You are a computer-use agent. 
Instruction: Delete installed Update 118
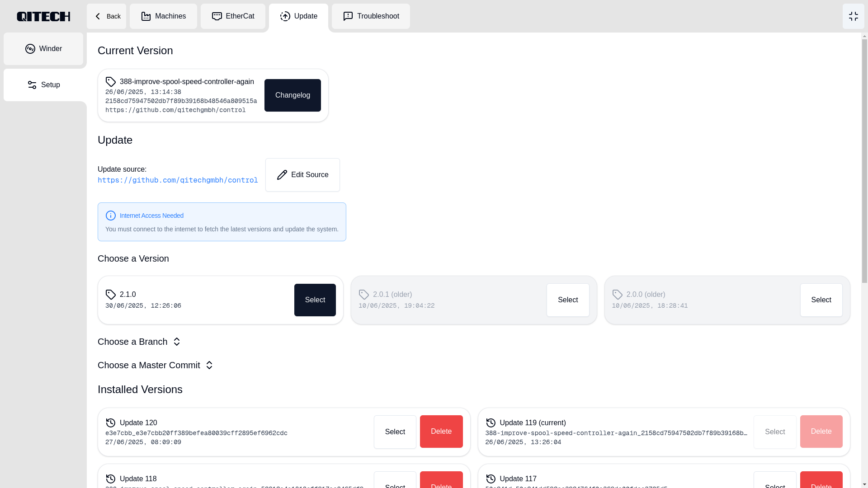point(441,480)
